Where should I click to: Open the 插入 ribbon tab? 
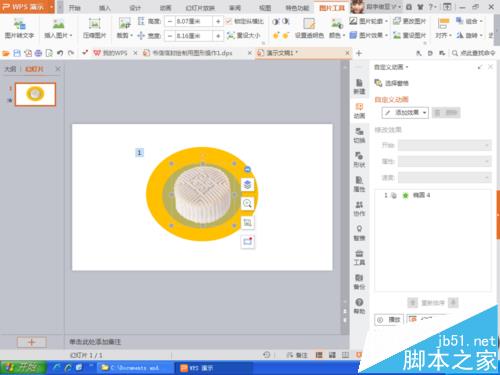coord(105,8)
